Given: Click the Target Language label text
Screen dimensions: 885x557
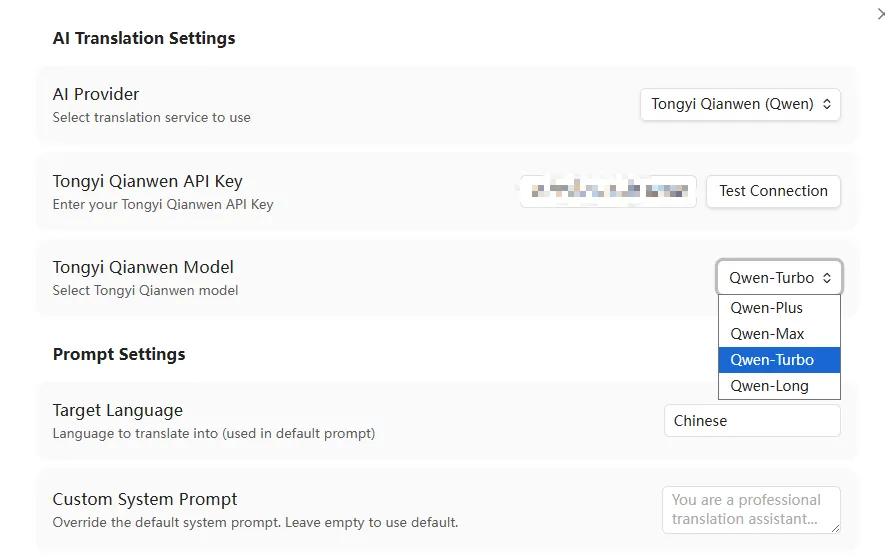Looking at the screenshot, I should [x=118, y=410].
